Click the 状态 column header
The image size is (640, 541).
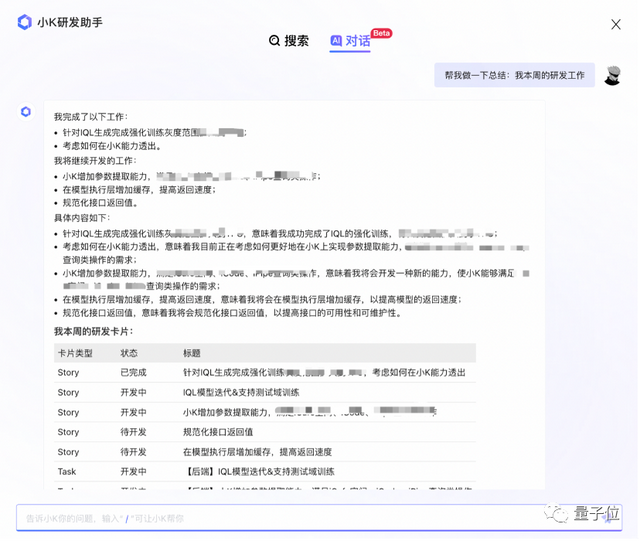pyautogui.click(x=130, y=353)
